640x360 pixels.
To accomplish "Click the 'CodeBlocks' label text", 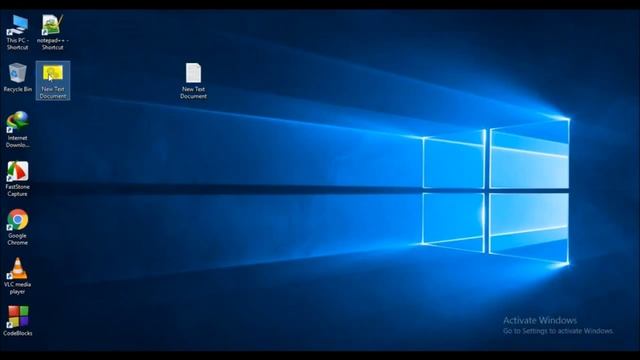I will (x=18, y=333).
